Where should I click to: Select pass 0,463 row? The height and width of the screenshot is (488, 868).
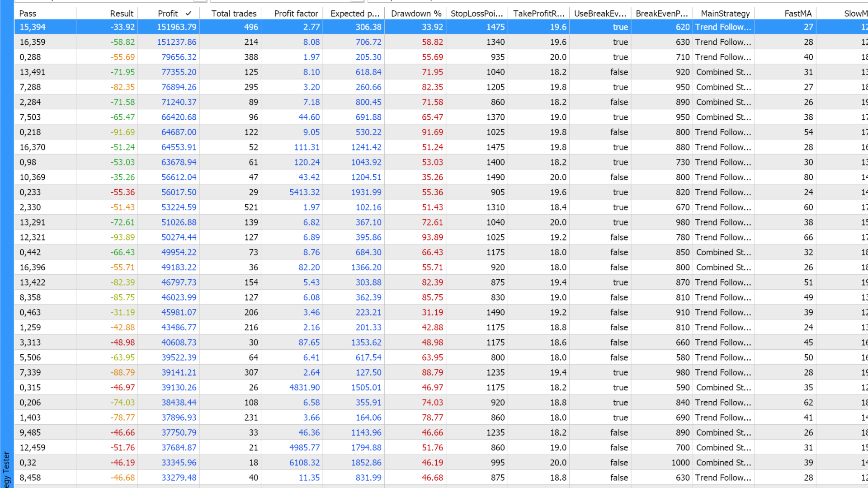[x=30, y=312]
